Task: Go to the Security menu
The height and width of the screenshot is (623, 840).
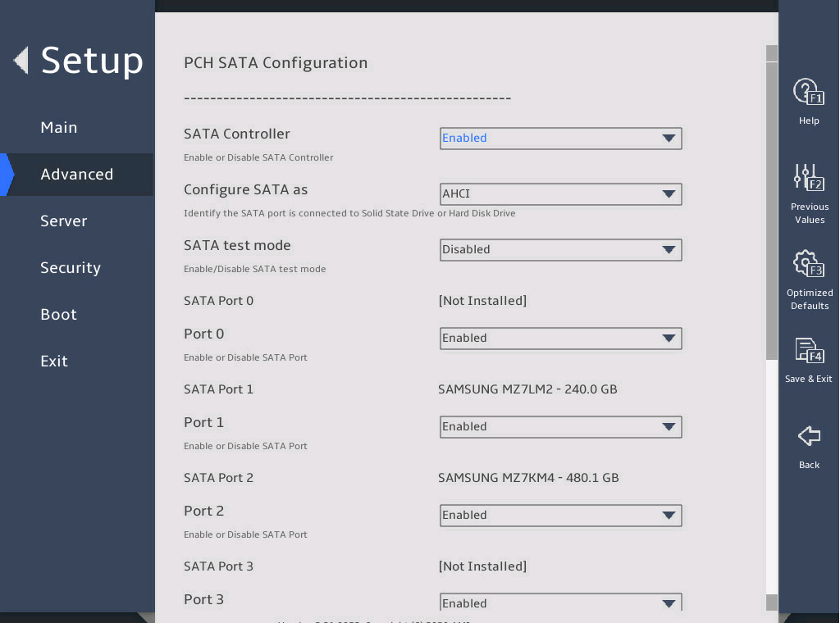Action: [x=71, y=268]
